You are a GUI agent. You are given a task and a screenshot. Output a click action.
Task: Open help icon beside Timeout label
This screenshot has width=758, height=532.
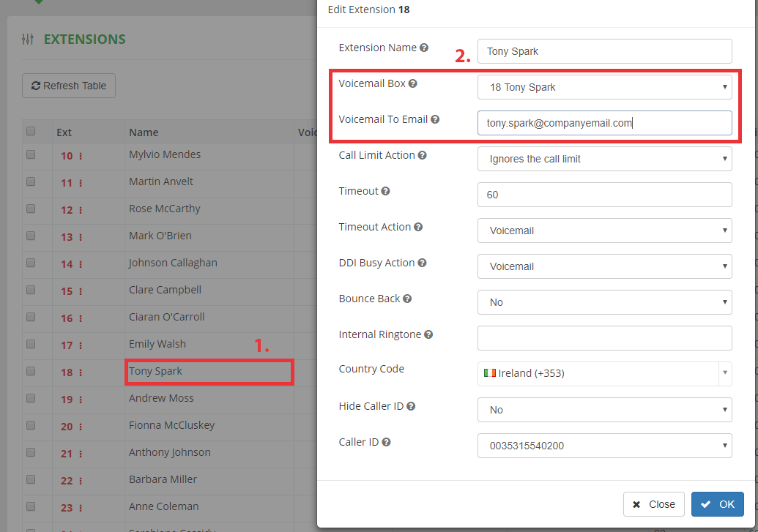[385, 191]
